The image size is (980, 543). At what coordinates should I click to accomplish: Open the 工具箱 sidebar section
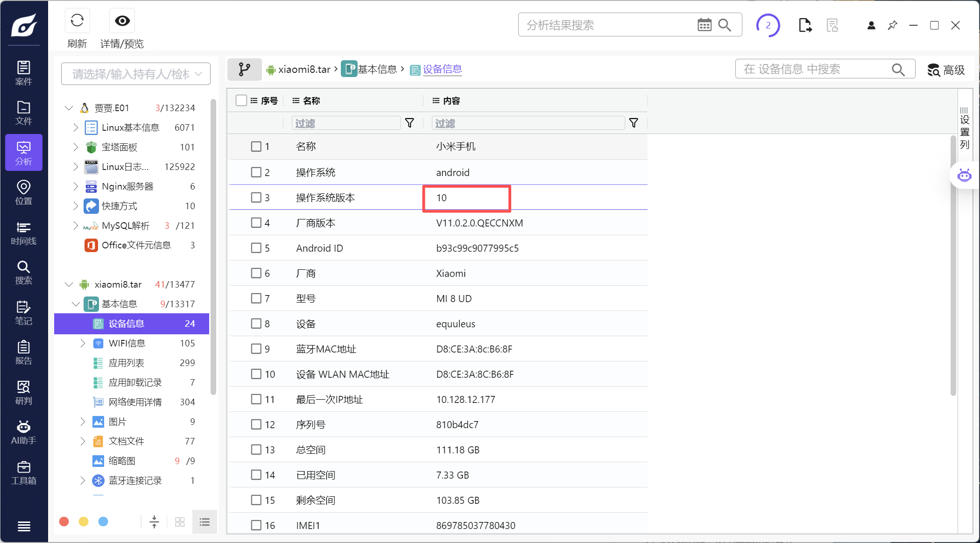[x=24, y=472]
